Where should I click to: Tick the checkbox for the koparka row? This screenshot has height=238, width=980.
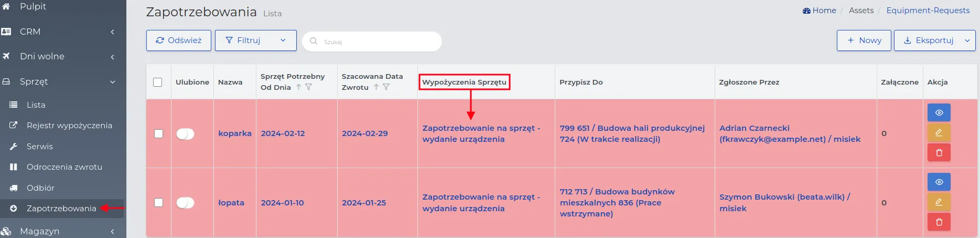158,133
